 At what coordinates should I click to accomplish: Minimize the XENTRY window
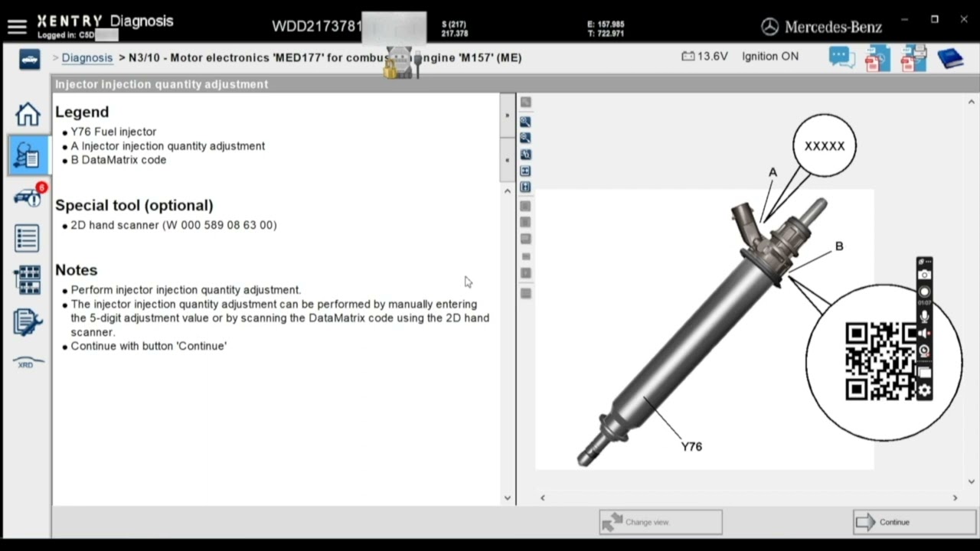pos(904,20)
